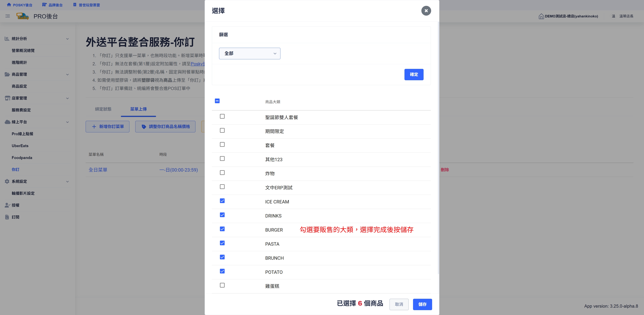Click the 線上平台 cloud icon

click(x=8, y=122)
